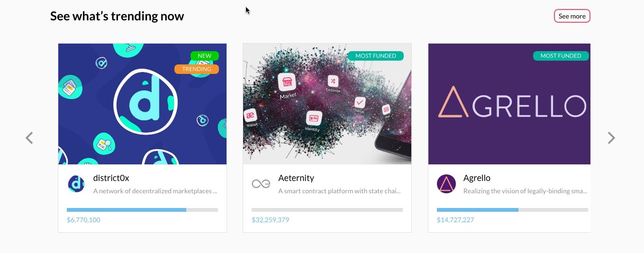Click the district0x round logo icon
Viewport: 644px width, 253px height.
pyautogui.click(x=76, y=184)
